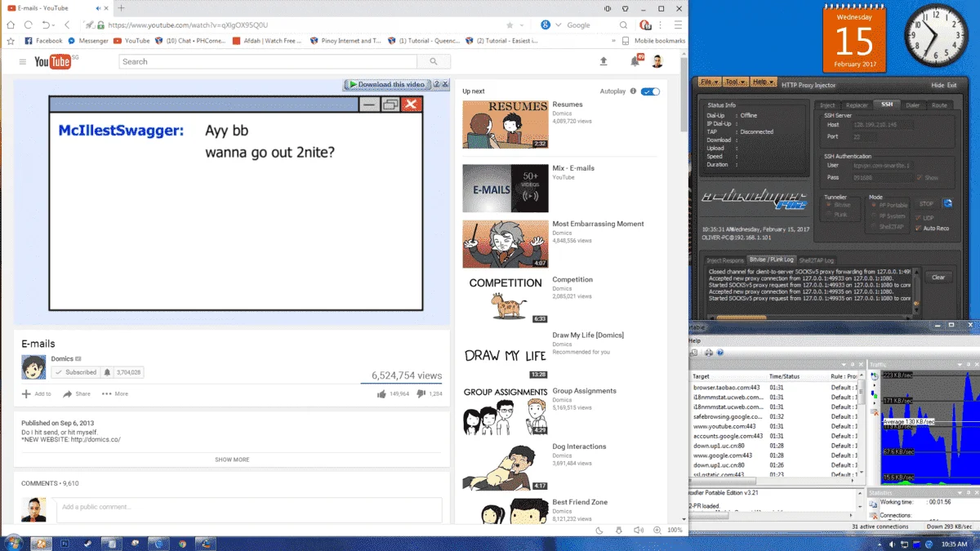
Task: Click the YouTube search input field
Action: coord(268,61)
